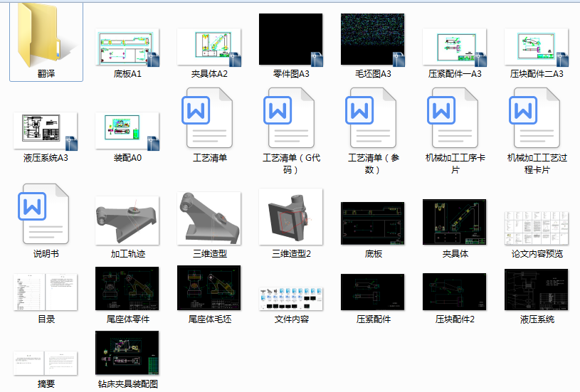Select the 装配A0 drawing file

pos(127,132)
